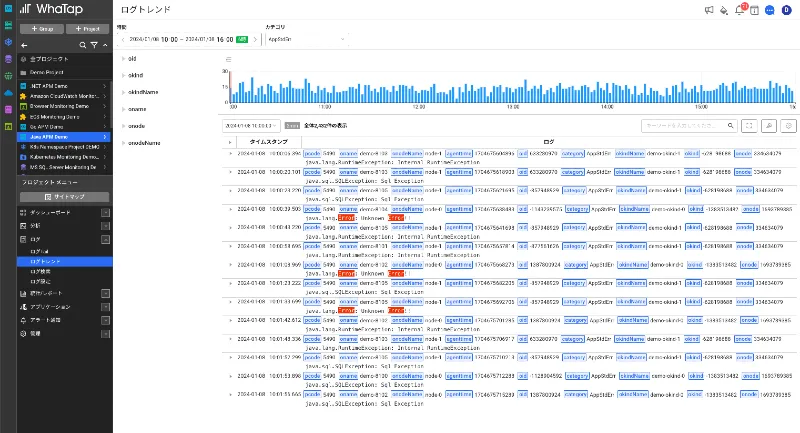Open the ログトレンド menu item
The width and height of the screenshot is (800, 433).
[64, 262]
